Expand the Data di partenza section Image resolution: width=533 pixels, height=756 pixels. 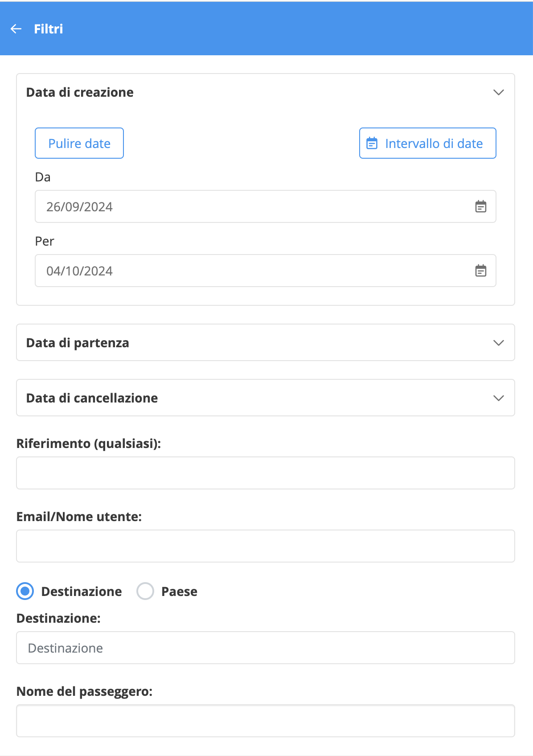point(266,342)
